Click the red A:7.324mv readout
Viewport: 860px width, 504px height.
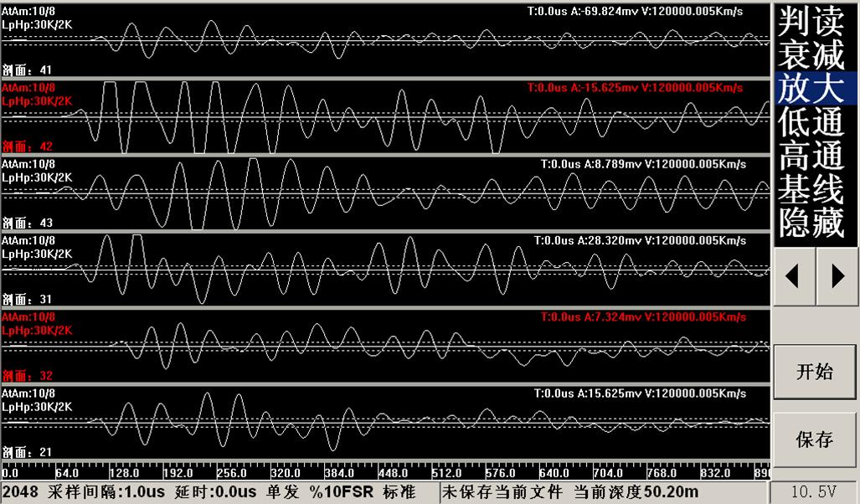click(x=614, y=317)
